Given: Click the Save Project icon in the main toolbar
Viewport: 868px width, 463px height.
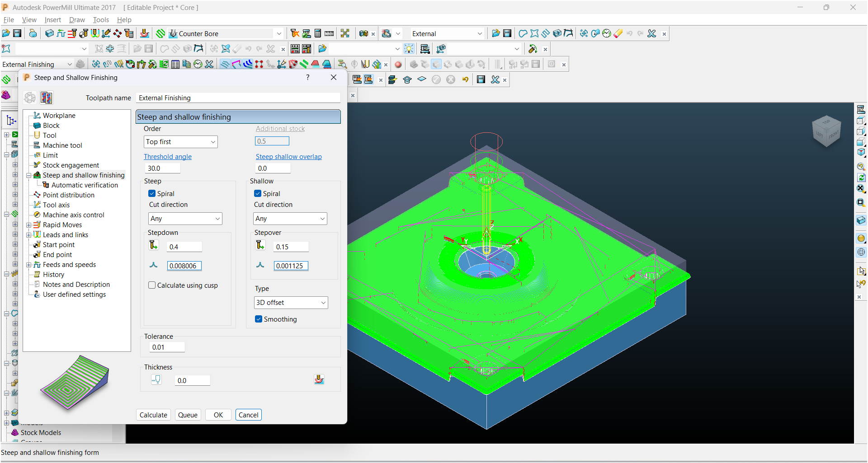Looking at the screenshot, I should click(17, 33).
